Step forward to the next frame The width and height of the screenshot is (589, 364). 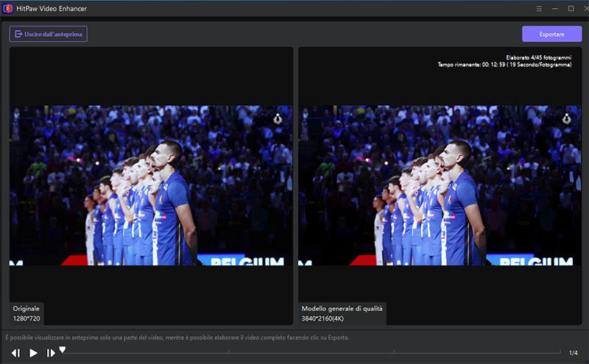(x=51, y=353)
